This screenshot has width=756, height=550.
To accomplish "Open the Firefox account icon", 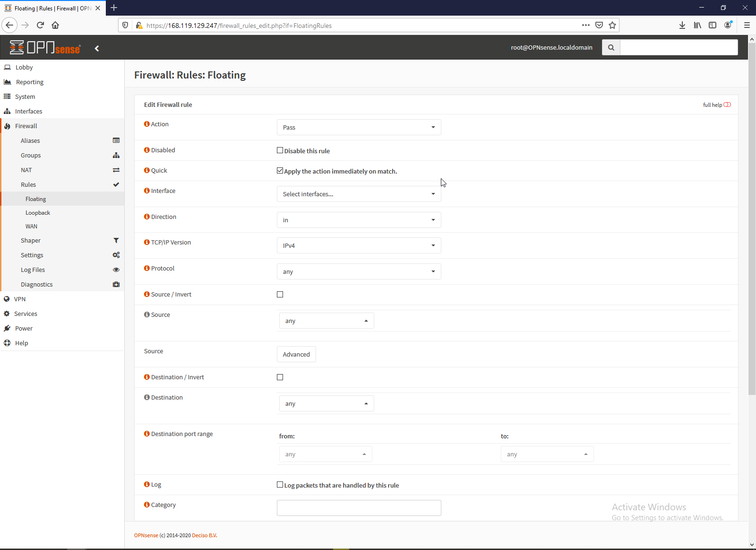I will [728, 25].
